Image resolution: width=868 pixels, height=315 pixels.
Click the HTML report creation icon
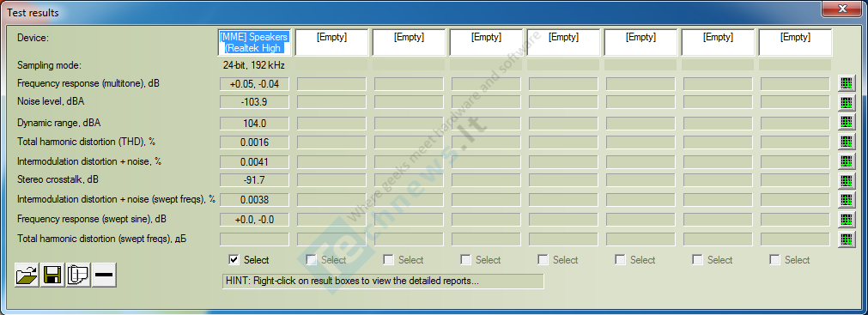(78, 276)
